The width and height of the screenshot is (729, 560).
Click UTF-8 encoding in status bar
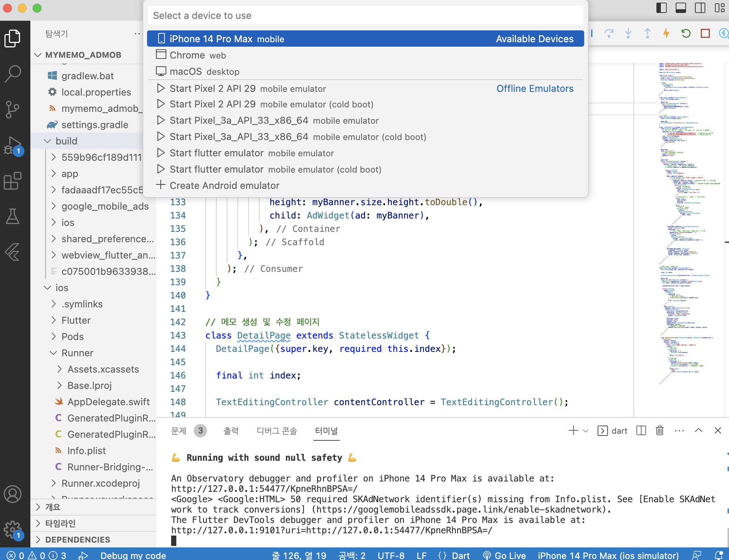pos(391,555)
